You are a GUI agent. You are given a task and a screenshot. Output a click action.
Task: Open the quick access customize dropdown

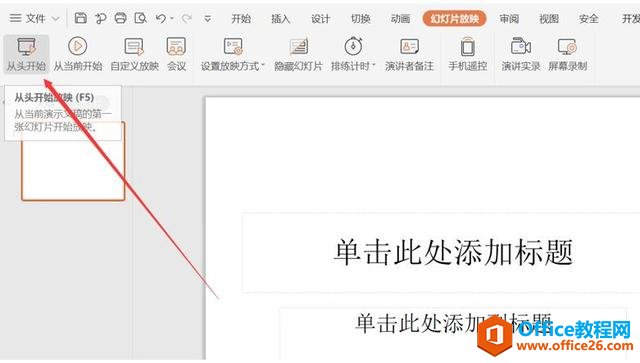207,19
